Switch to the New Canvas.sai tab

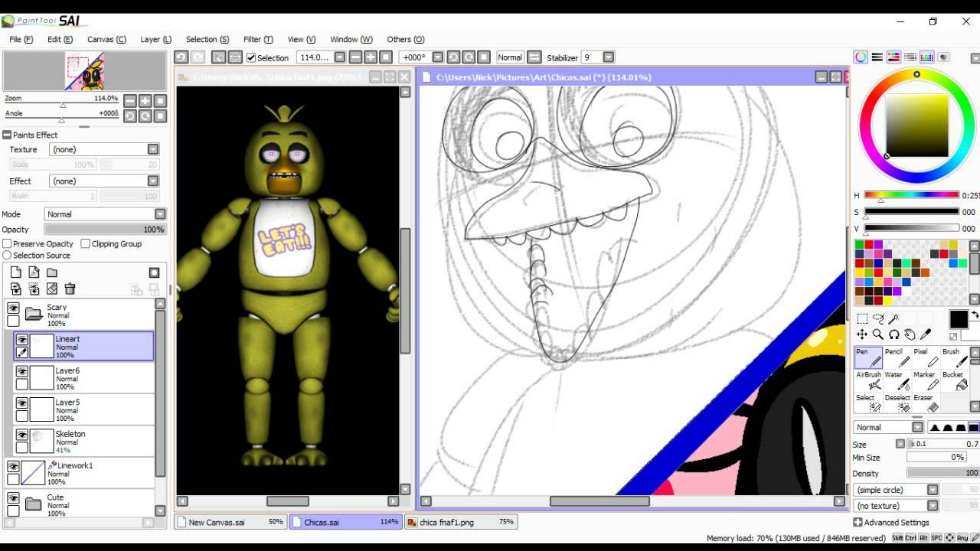(230, 522)
